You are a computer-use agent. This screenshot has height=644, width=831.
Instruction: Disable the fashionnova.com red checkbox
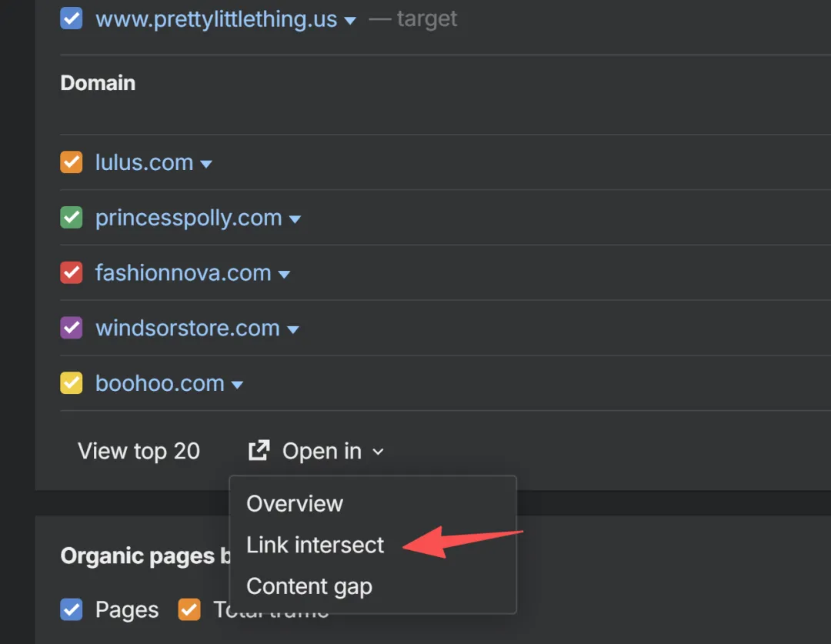(x=72, y=273)
